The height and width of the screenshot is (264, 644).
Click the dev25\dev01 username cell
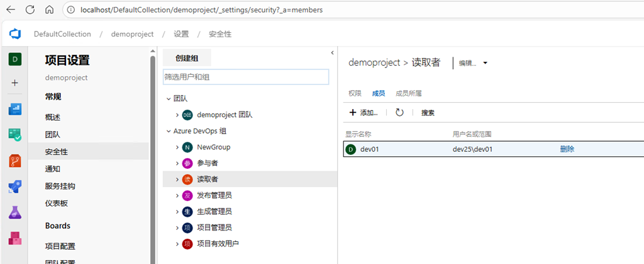pyautogui.click(x=473, y=149)
